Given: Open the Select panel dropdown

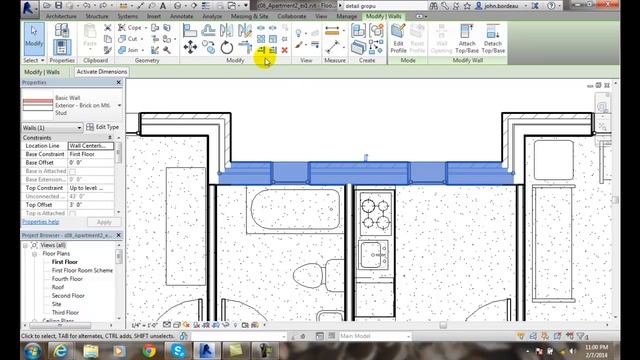Looking at the screenshot, I should click(34, 60).
